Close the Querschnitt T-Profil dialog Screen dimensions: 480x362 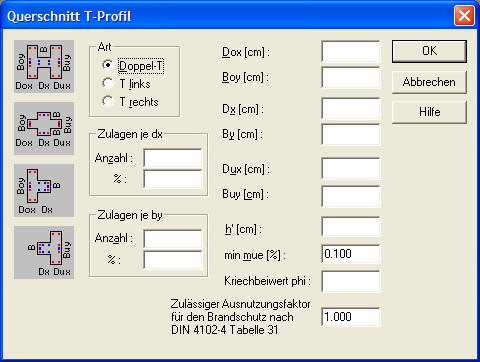[464, 16]
